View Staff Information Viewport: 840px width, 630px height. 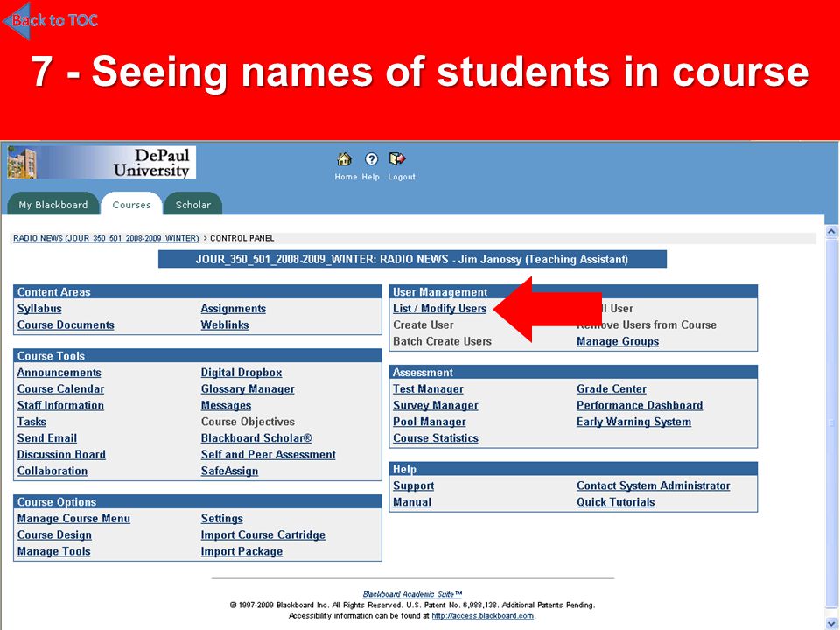pyautogui.click(x=60, y=405)
